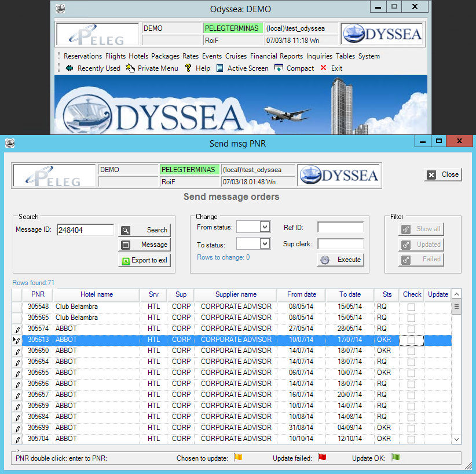Click the Message ID input field

tap(85, 230)
